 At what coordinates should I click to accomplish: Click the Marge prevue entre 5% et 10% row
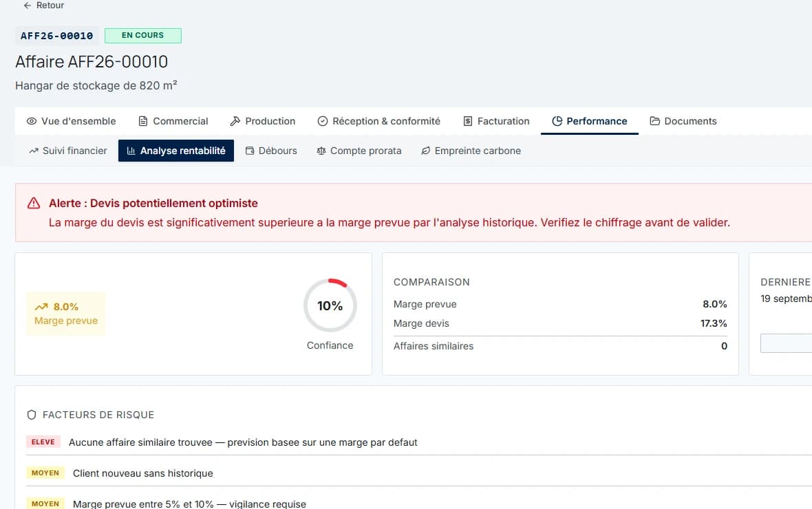tap(419, 503)
